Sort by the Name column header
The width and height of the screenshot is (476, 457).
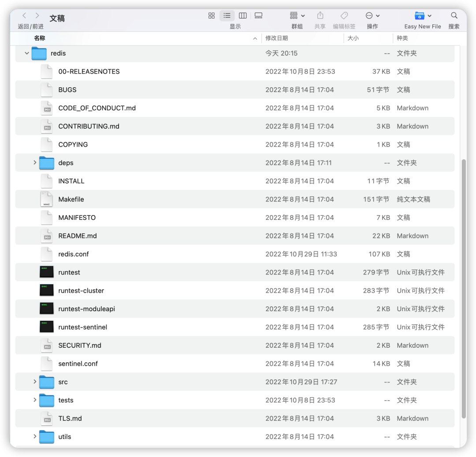[40, 38]
